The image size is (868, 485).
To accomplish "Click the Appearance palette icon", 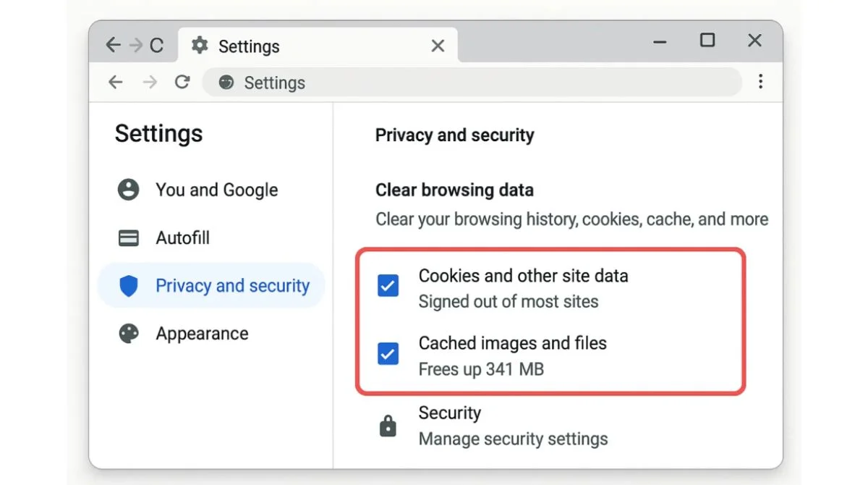I will pos(129,334).
